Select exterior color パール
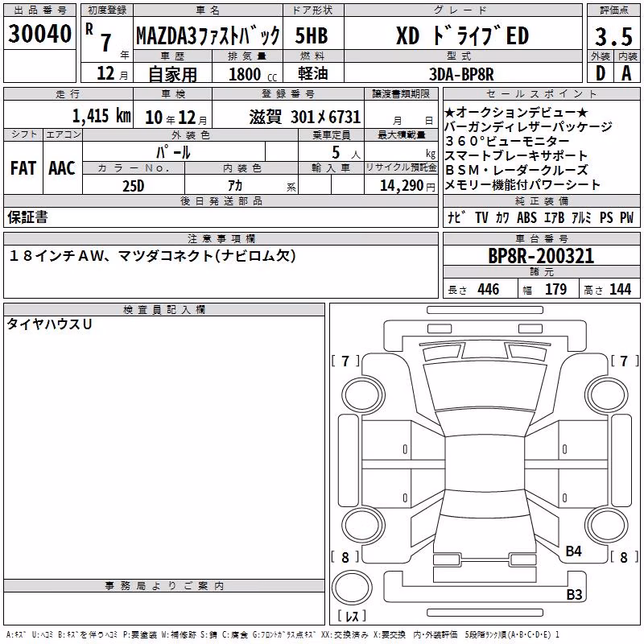 [173, 152]
